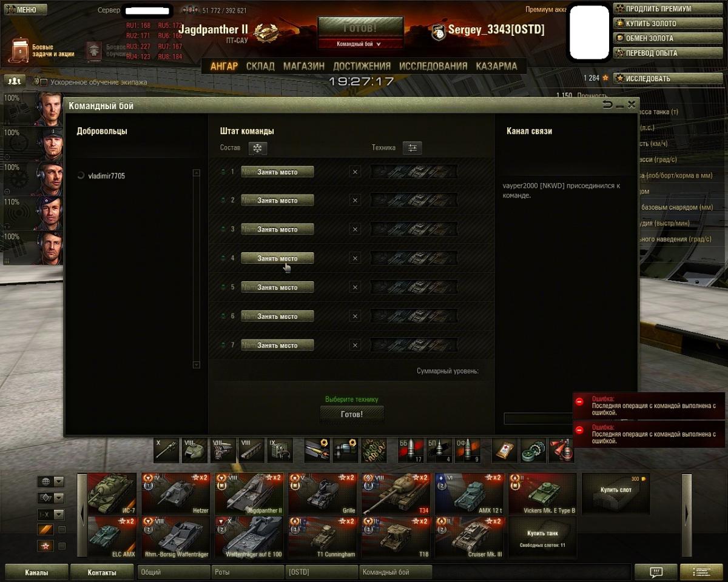Screen dimensions: 728x582
Task: Open the vehicle settings sliders icon
Action: (413, 148)
